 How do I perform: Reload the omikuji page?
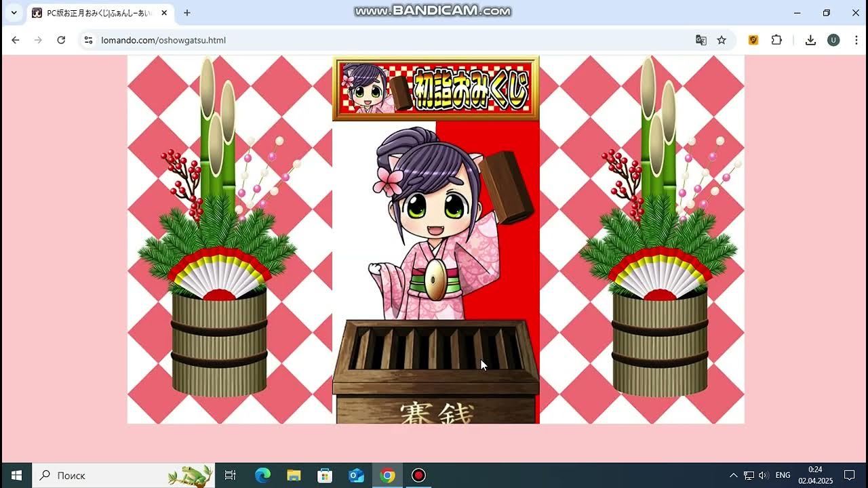[61, 40]
